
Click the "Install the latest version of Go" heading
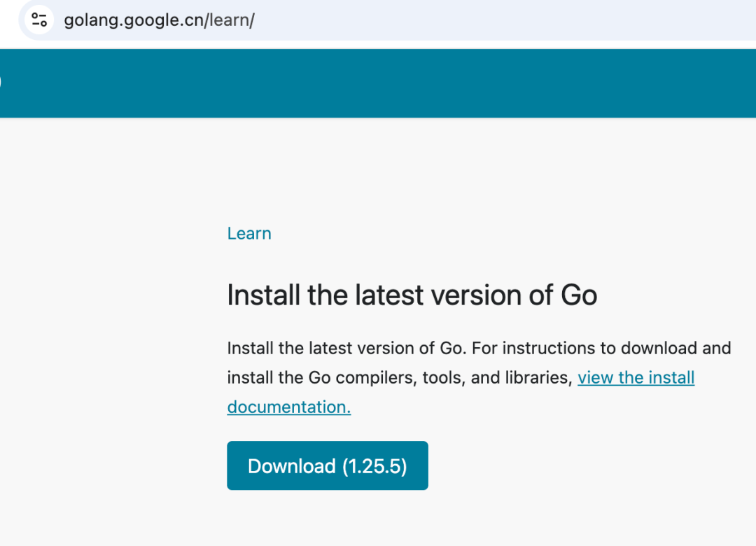pos(412,295)
